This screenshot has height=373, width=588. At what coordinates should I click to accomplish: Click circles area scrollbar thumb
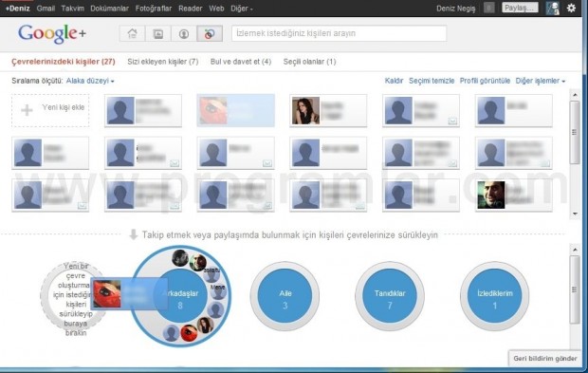click(575, 289)
